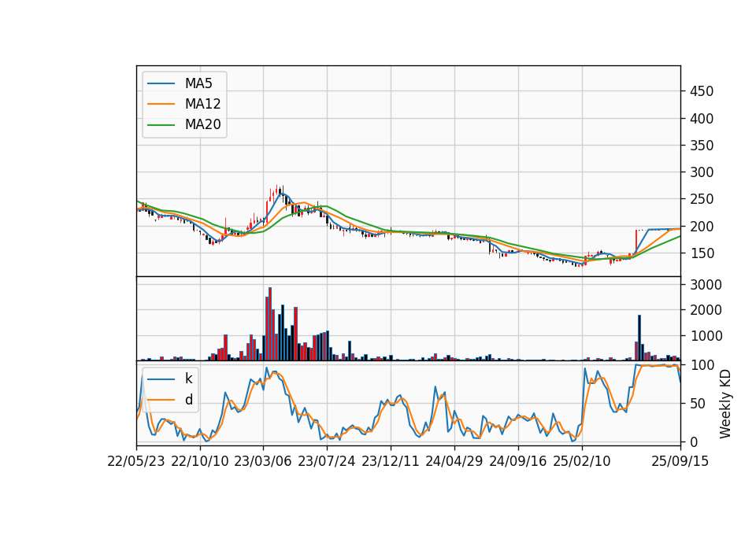Click the green MA20 legend line
The width and height of the screenshot is (756, 543).
161,125
